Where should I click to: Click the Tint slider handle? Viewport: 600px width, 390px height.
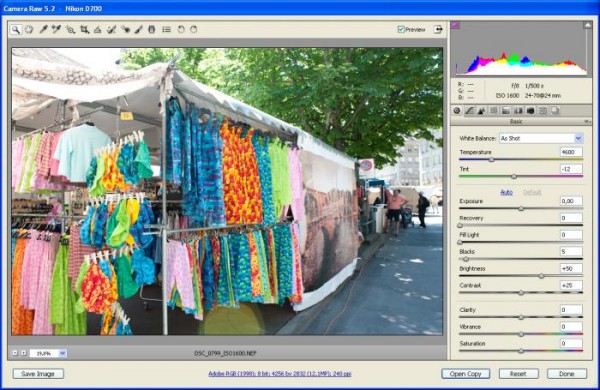click(514, 176)
